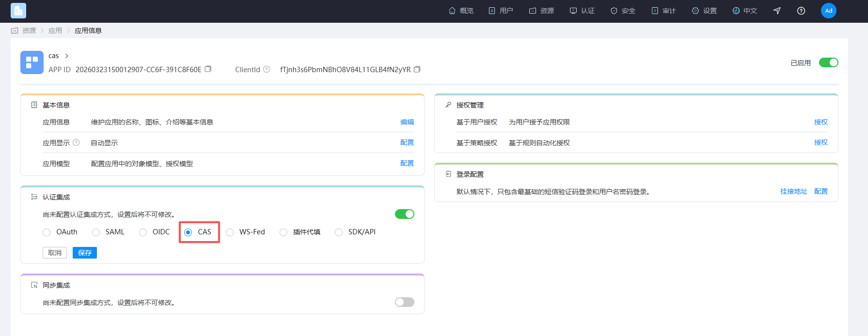
Task: Expand the chevron next to cas name
Action: pyautogui.click(x=67, y=56)
